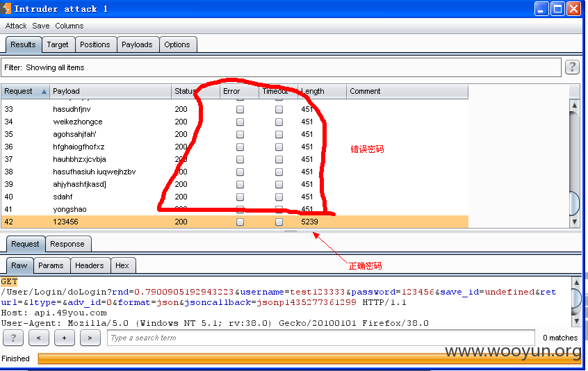Screen dimensions: 588x371
Task: Toggle Error checkbox for request 33
Action: (240, 110)
